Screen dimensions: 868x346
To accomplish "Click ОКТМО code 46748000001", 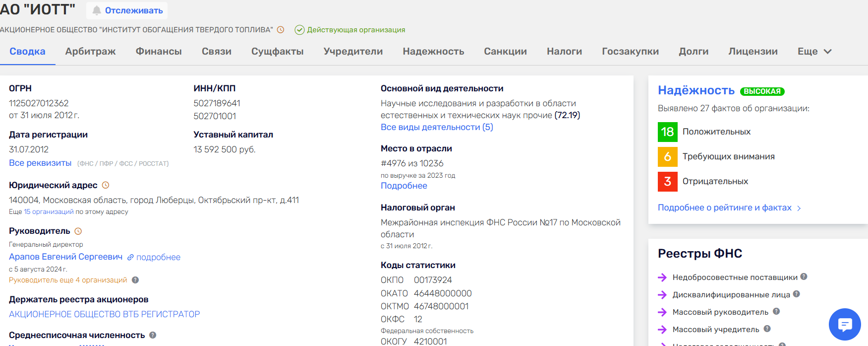I will [x=441, y=306].
